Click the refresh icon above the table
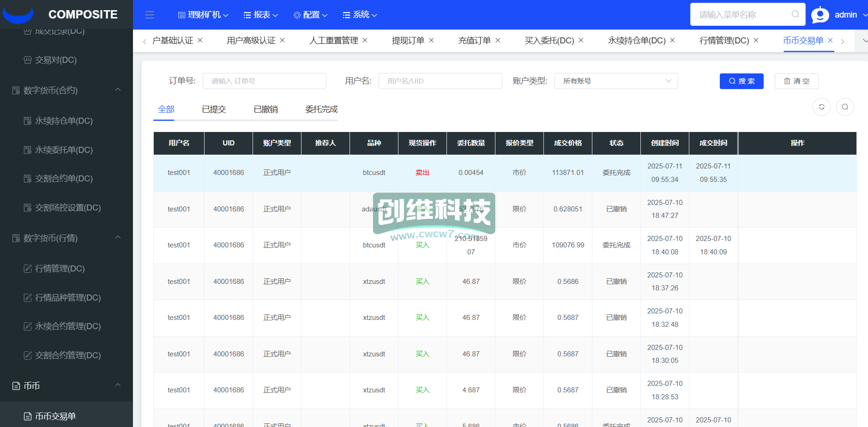This screenshot has height=427, width=868. click(821, 107)
